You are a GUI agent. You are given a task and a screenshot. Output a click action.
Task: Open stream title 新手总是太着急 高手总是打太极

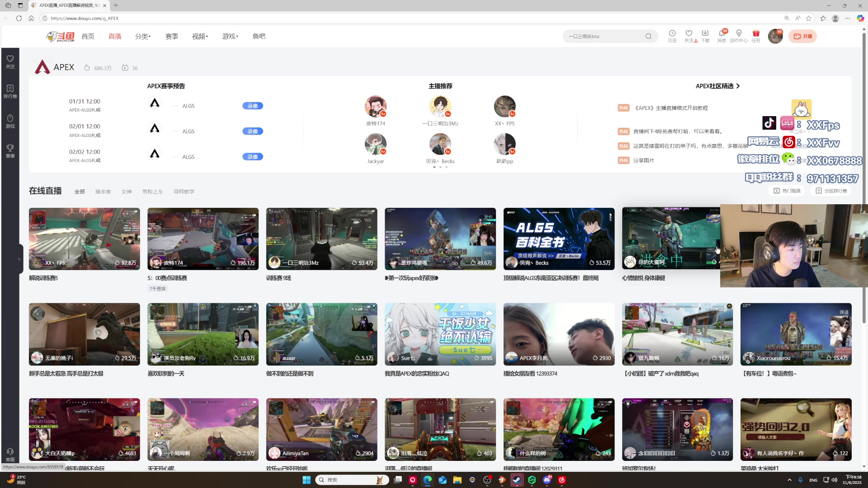(x=66, y=373)
